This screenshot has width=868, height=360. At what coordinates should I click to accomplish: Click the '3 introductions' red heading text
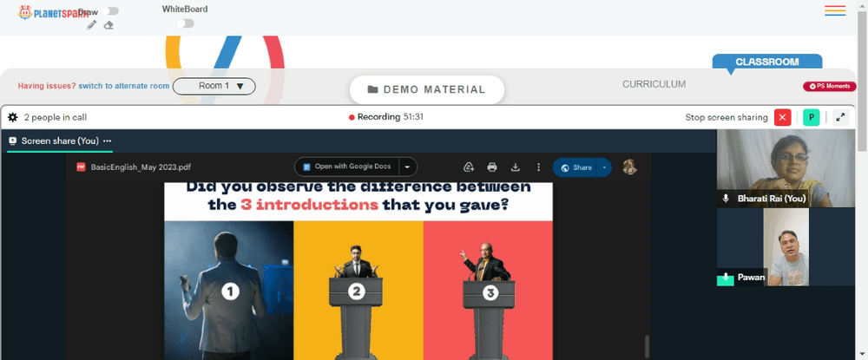tap(310, 206)
